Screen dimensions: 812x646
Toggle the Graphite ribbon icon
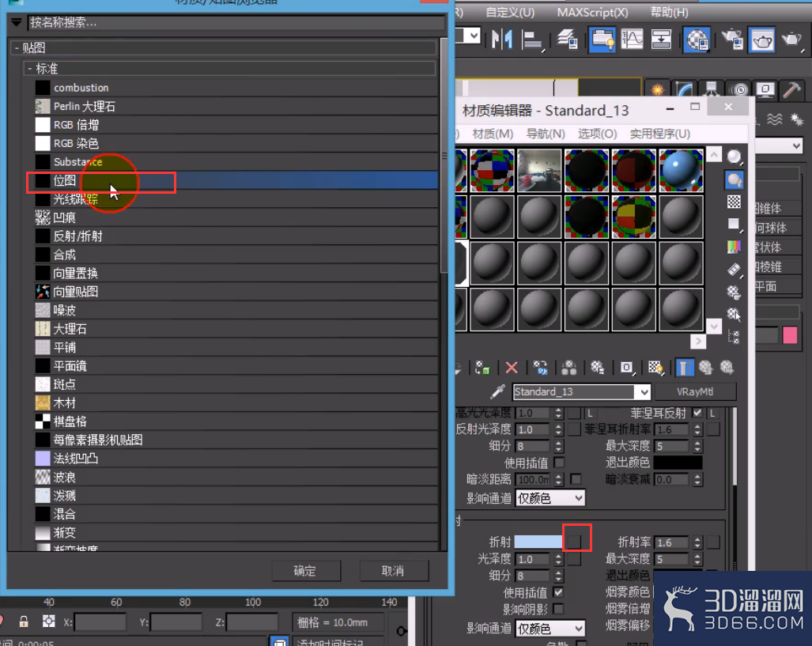pos(602,40)
